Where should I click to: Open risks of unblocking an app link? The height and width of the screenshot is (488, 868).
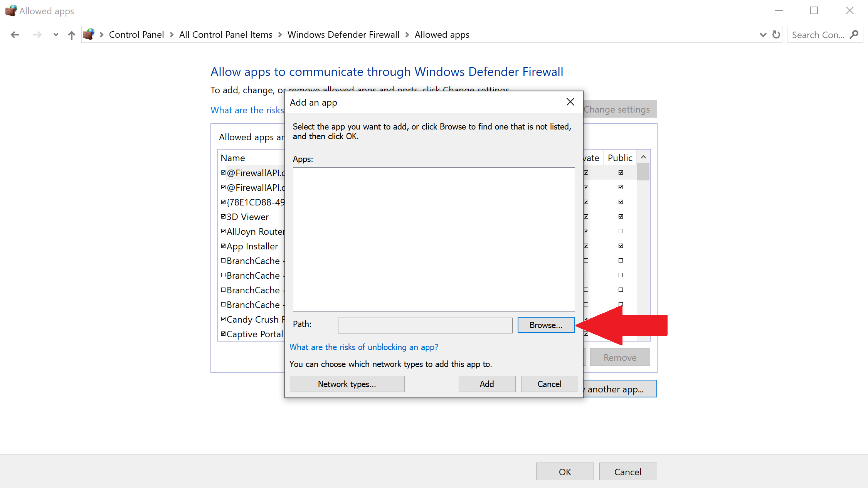[x=363, y=347]
